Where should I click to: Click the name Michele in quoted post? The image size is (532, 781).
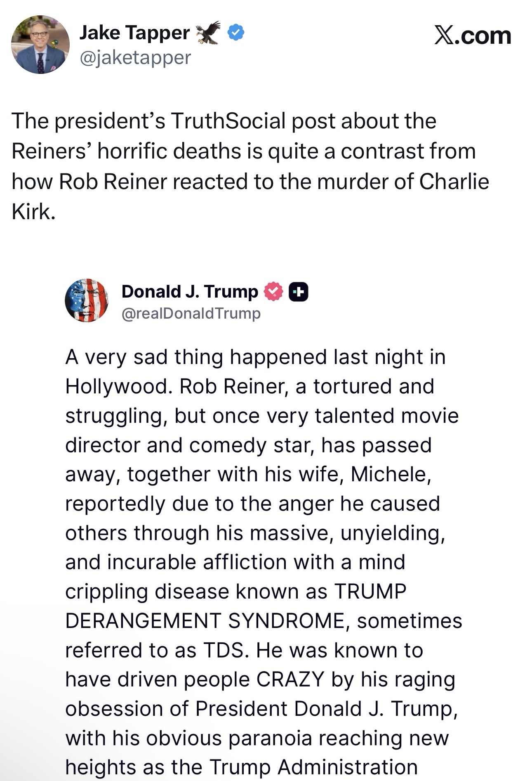click(x=391, y=474)
